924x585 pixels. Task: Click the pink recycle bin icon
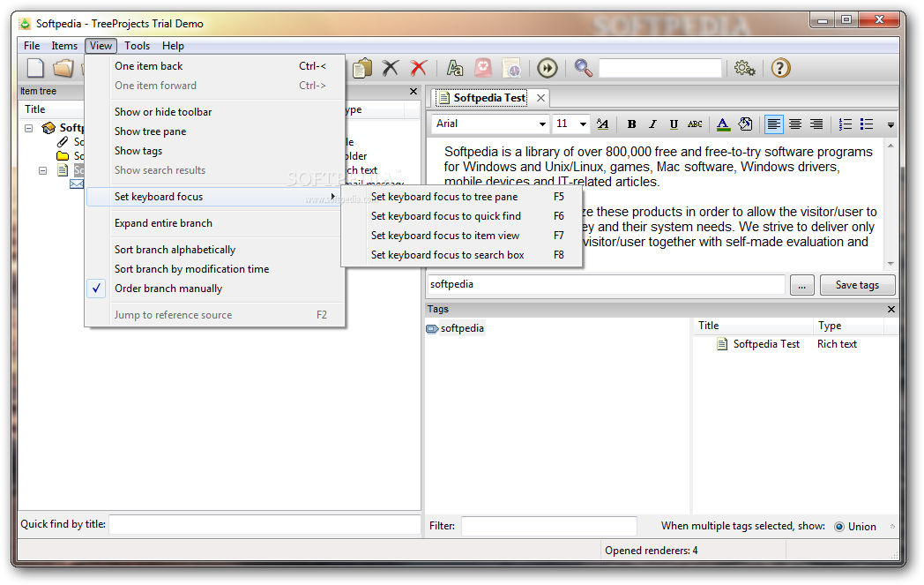point(483,69)
